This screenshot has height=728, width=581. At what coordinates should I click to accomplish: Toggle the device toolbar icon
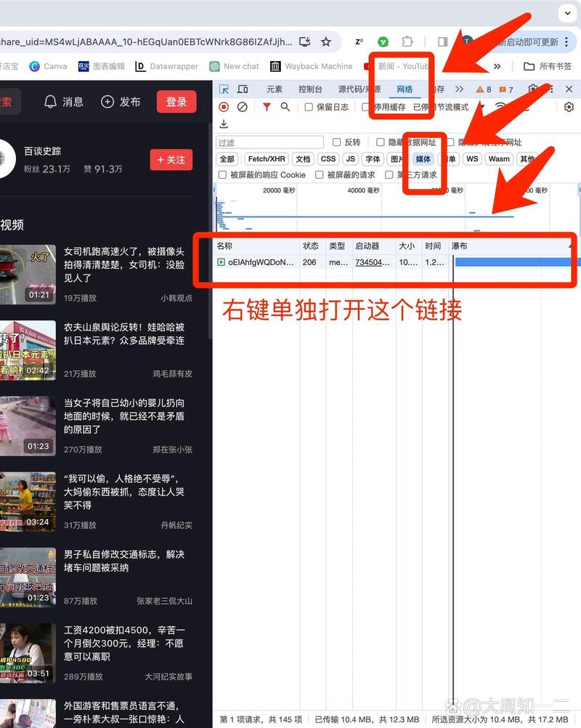243,89
